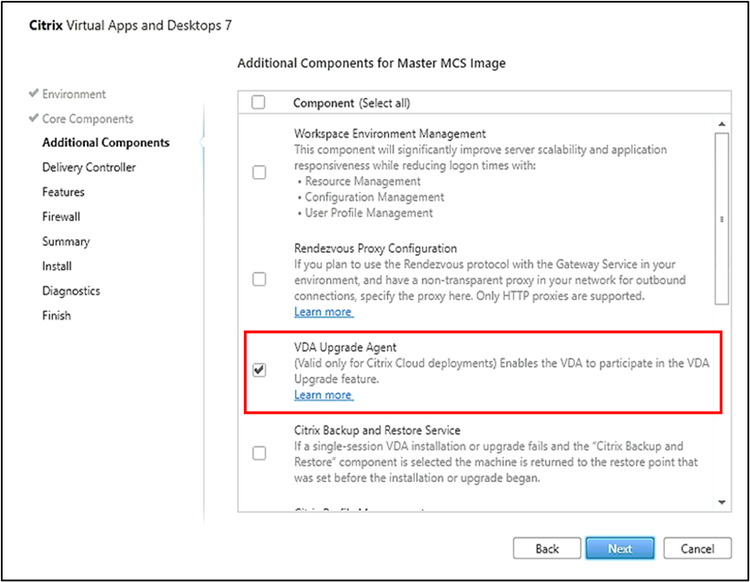Open the Summary step
Screen dimensions: 750x582
[66, 242]
